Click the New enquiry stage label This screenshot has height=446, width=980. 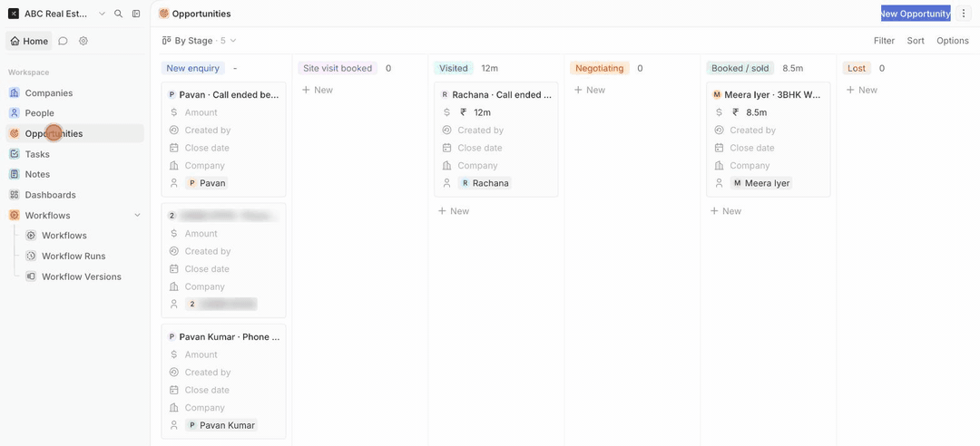pos(193,68)
